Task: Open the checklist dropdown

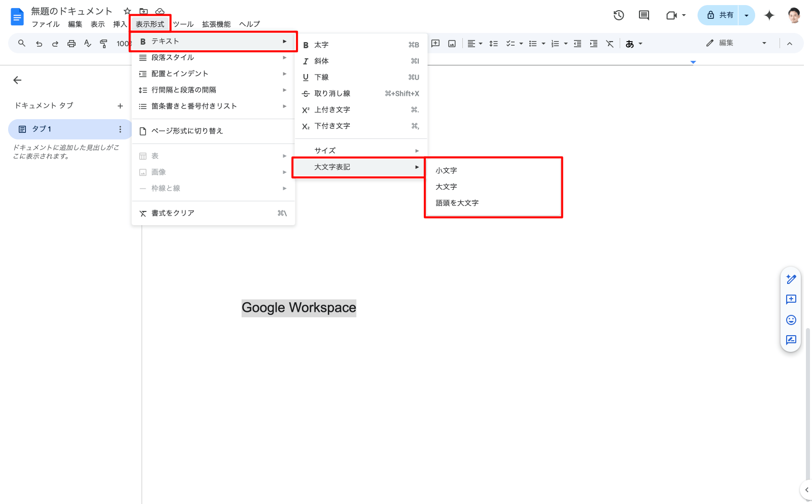Action: pos(515,44)
